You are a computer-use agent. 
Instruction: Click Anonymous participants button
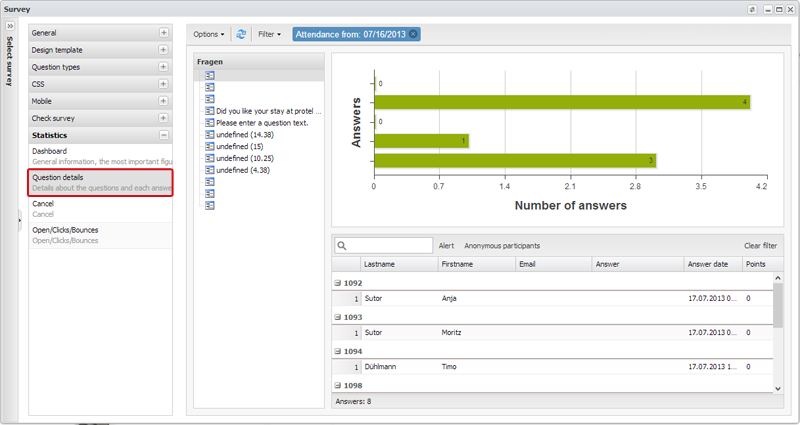pyautogui.click(x=502, y=245)
